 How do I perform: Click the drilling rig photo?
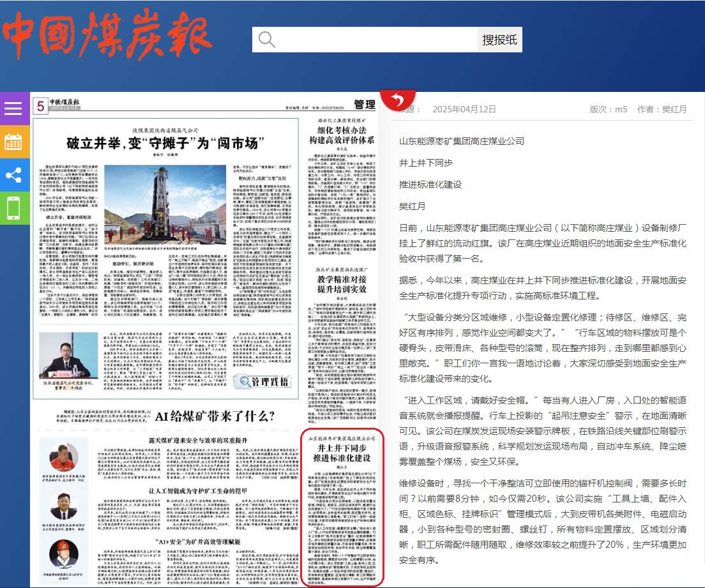(x=165, y=204)
